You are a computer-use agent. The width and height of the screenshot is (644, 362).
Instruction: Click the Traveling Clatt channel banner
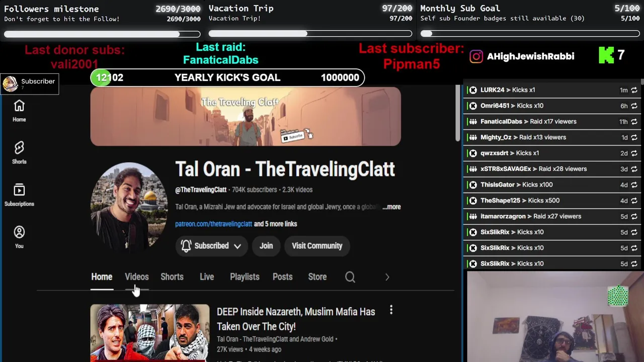click(x=246, y=117)
